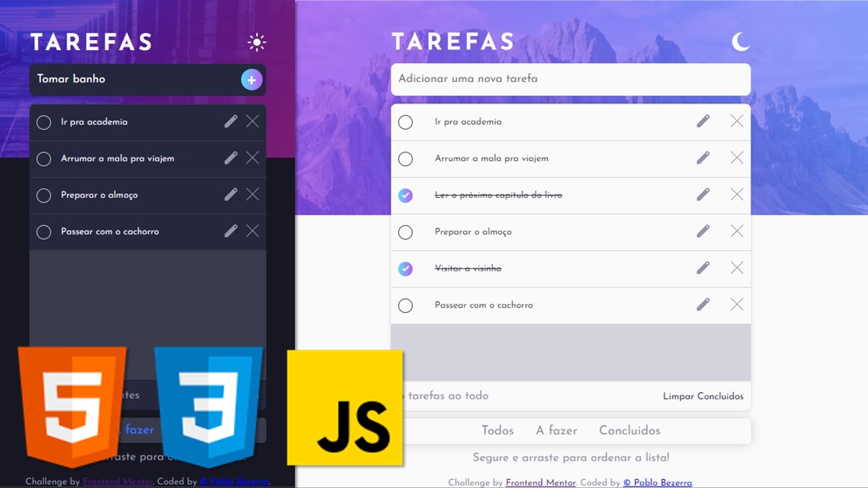Switch to light mode with the sun icon
868x488 pixels.
click(257, 42)
